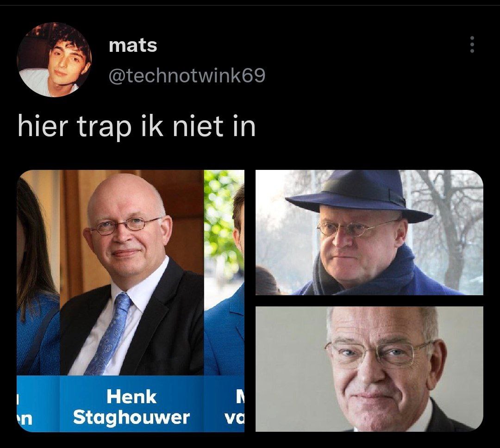This screenshot has width=500, height=448.
Task: Click the 'Henk Staghouwer' name caption
Action: pos(131,407)
